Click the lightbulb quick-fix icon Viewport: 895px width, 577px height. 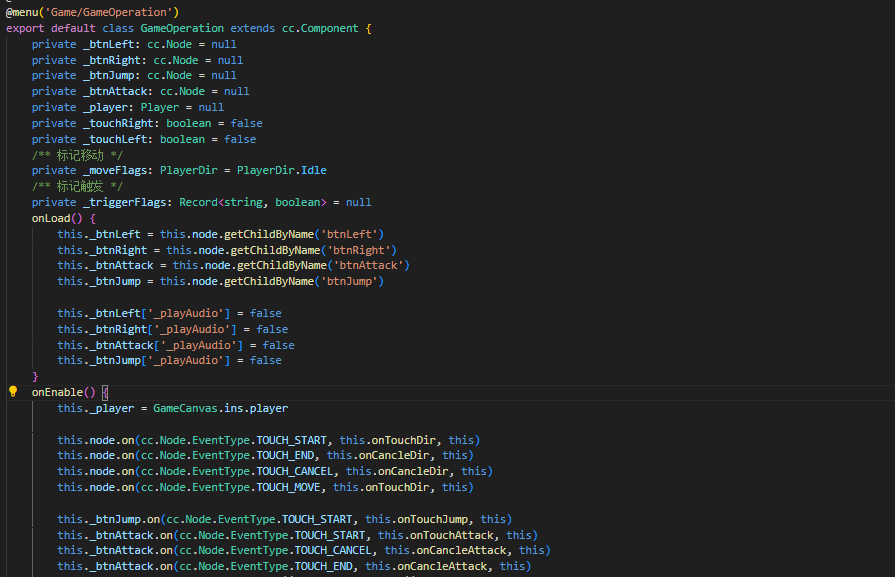click(13, 392)
